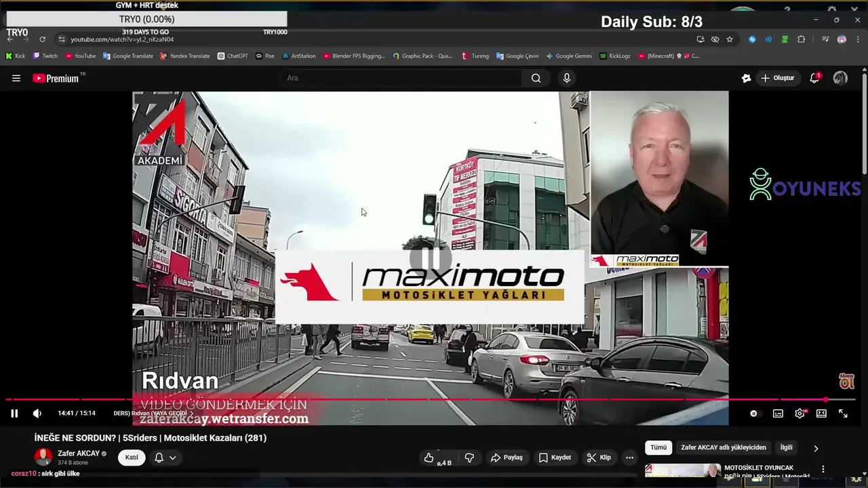868x488 pixels.
Task: Toggle subtitles captions button
Action: pyautogui.click(x=778, y=413)
